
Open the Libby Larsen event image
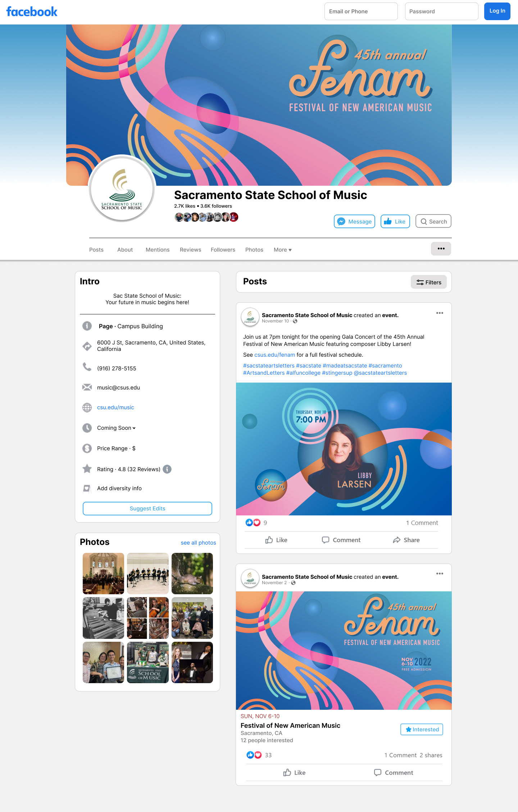coord(344,449)
